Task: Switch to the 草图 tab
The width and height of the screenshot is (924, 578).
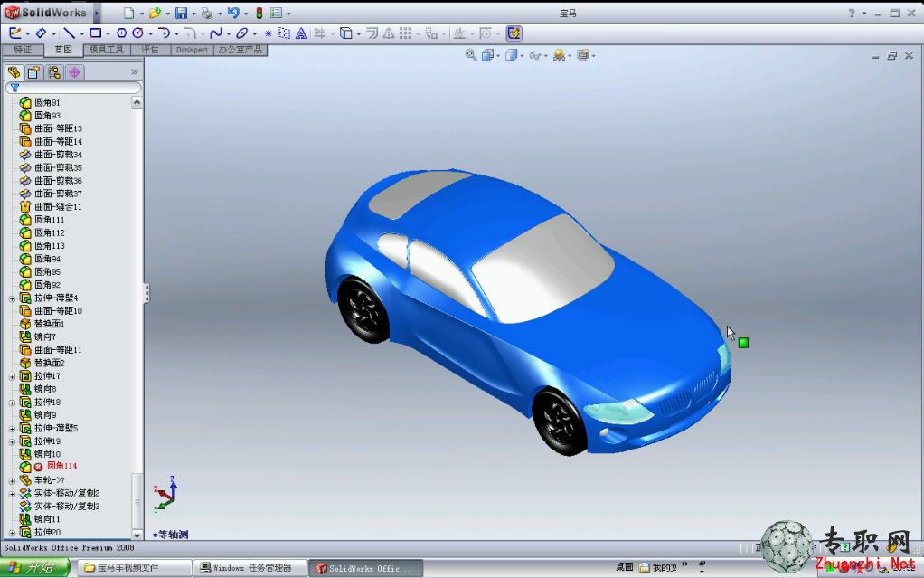Action: [63, 50]
